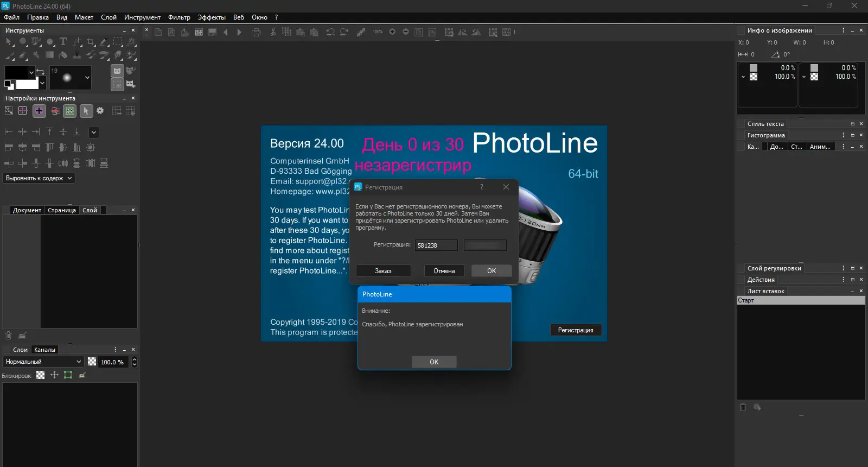Viewport: 868px width, 467px height.
Task: Click Отмена button in Регистрация dialog
Action: (444, 270)
